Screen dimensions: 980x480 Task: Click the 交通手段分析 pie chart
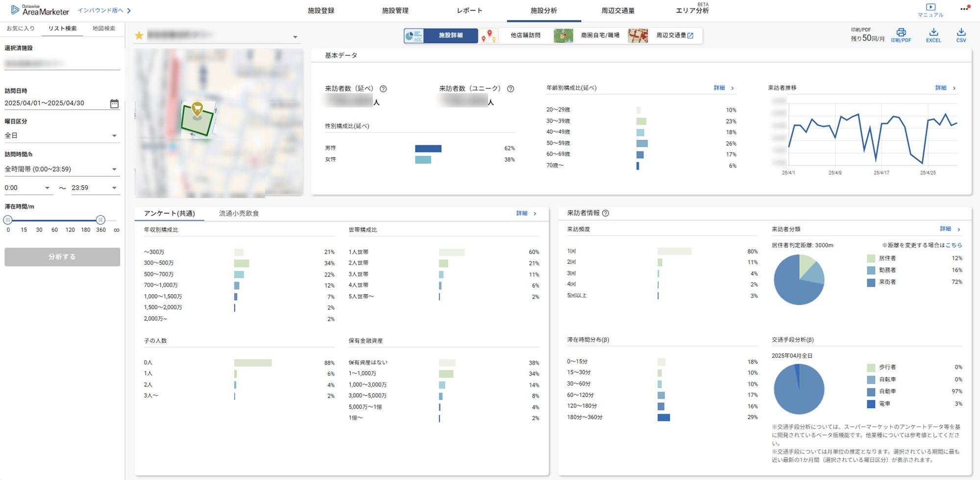coord(799,389)
